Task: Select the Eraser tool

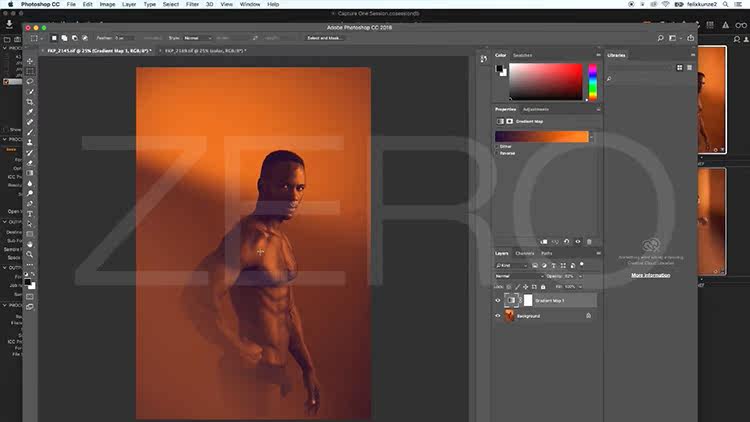Action: [x=30, y=163]
